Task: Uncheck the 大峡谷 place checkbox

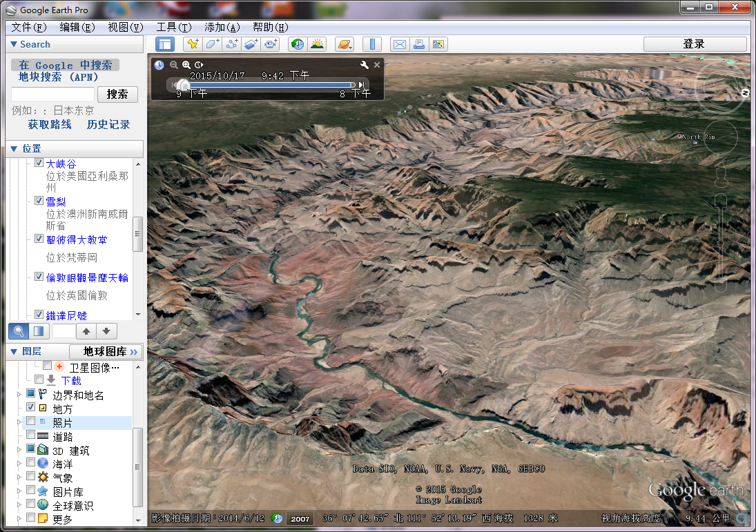Action: coord(39,163)
